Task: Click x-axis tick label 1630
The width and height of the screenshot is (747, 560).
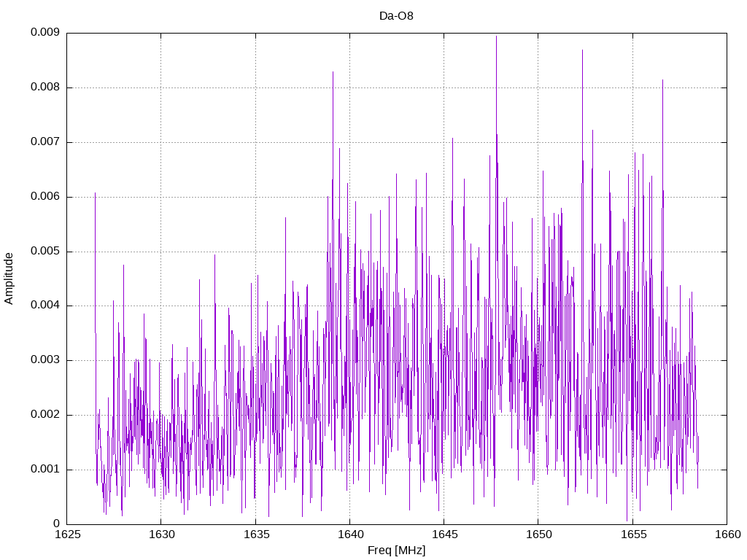Action: (161, 534)
